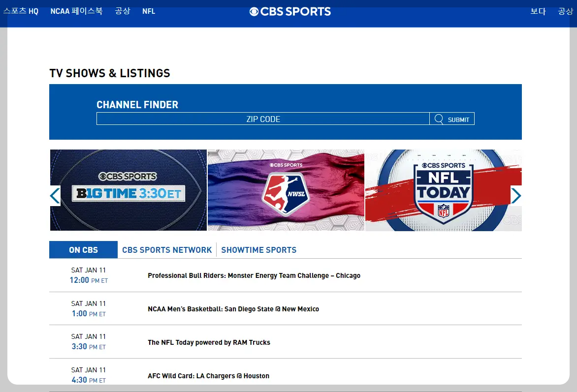Open NCAA 페이스북 from the top menu
Viewport: 577px width, 392px height.
pos(76,11)
